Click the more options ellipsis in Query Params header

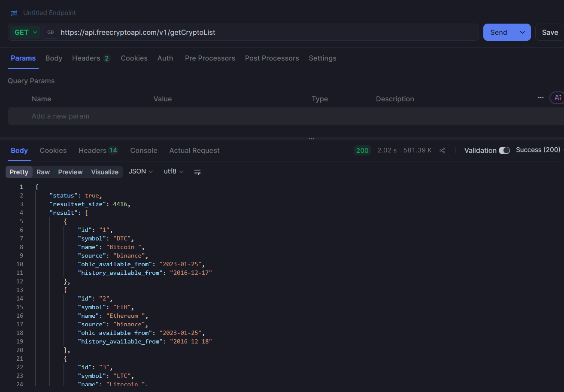click(x=540, y=97)
